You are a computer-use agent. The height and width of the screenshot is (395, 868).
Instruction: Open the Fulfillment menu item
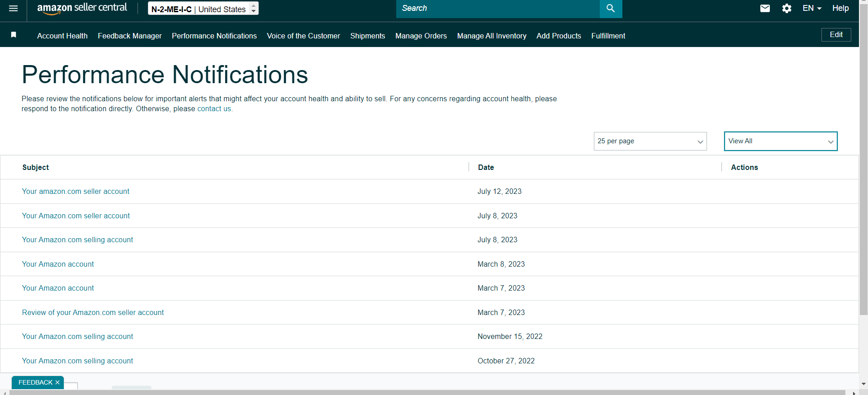tap(608, 36)
